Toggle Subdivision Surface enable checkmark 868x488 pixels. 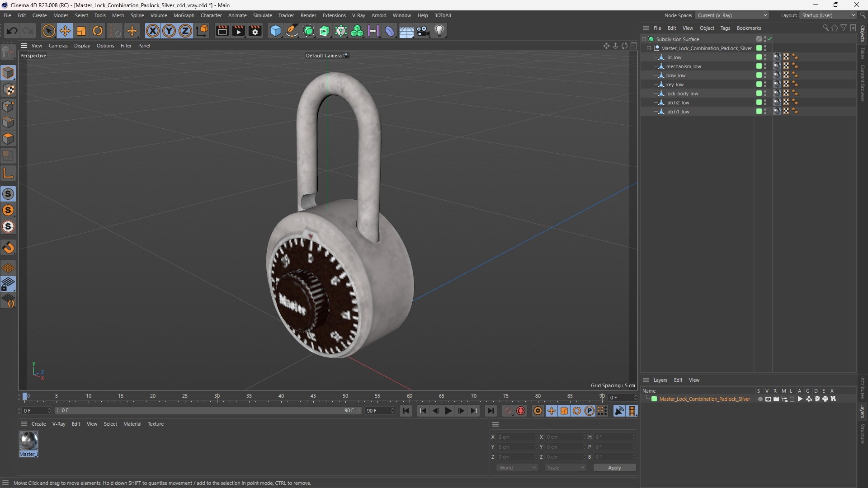click(769, 39)
